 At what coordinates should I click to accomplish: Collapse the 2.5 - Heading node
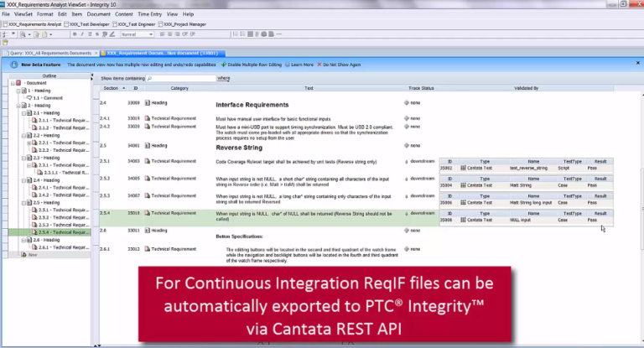(x=23, y=203)
